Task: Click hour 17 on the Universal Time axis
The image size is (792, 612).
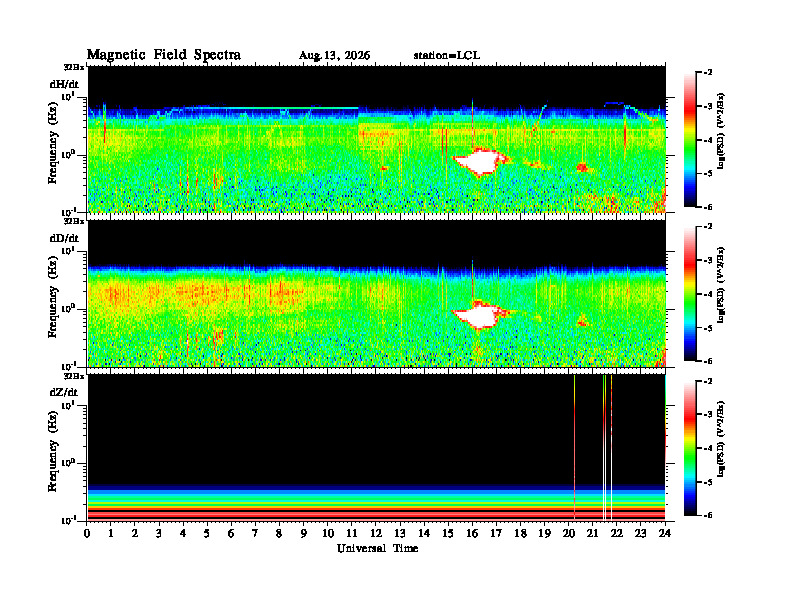Action: pyautogui.click(x=497, y=533)
